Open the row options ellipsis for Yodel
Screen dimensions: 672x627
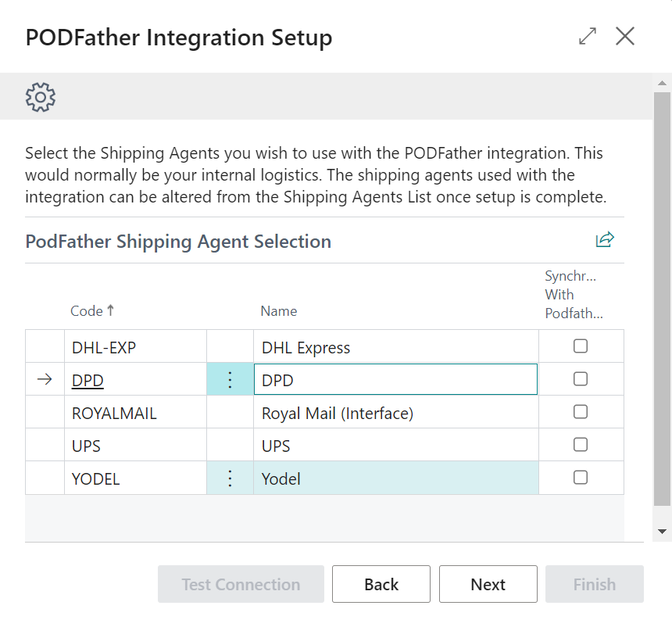[230, 477]
